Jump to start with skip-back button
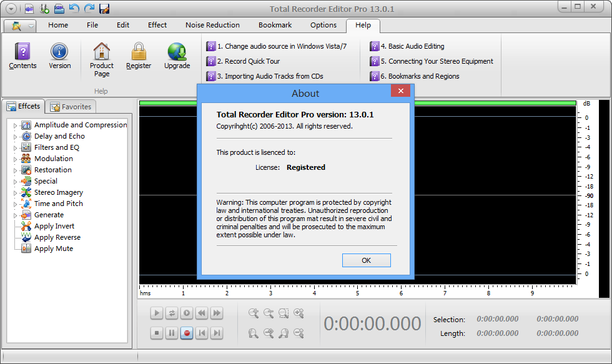 tap(201, 333)
